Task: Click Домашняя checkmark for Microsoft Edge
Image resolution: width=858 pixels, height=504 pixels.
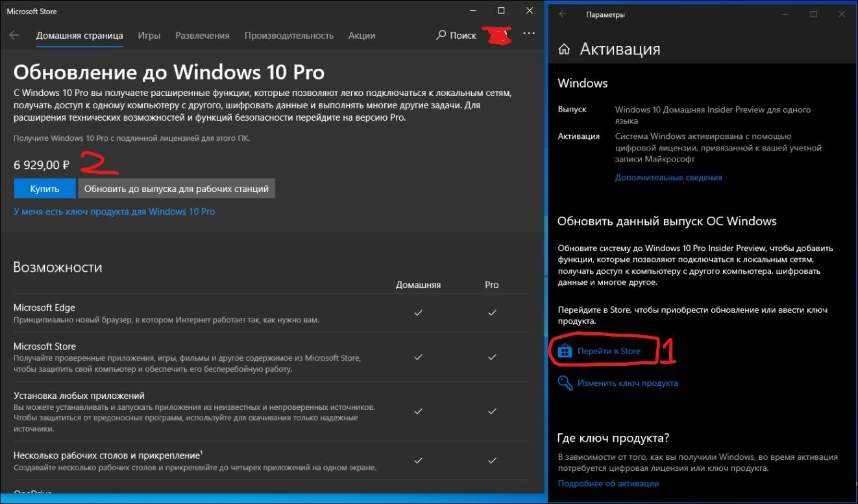Action: click(x=418, y=313)
